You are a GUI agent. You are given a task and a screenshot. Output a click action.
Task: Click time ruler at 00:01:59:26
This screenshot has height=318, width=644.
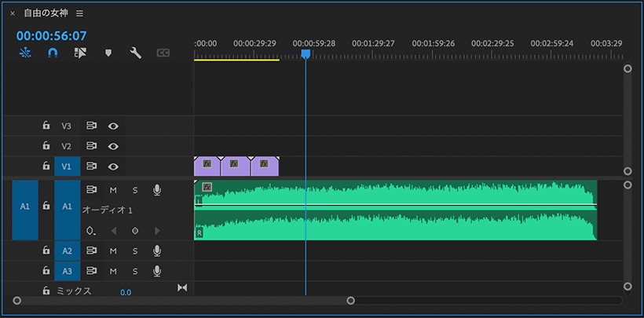coord(434,43)
